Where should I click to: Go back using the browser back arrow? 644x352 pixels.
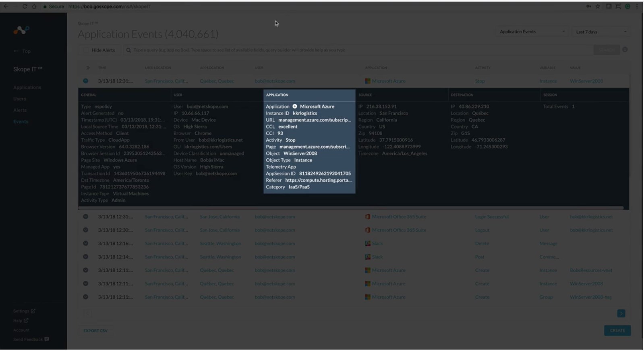[6, 6]
